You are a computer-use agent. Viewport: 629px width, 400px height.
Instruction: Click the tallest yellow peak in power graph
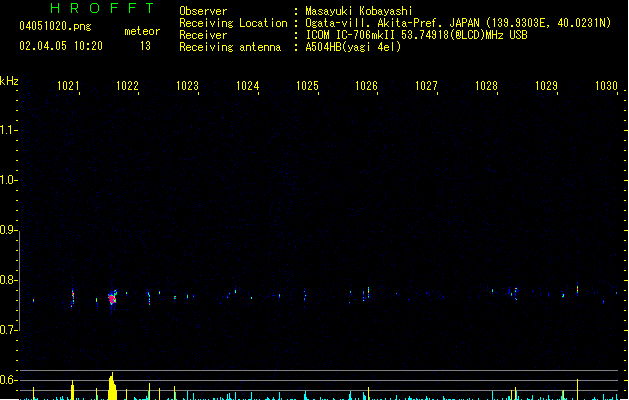click(112, 386)
